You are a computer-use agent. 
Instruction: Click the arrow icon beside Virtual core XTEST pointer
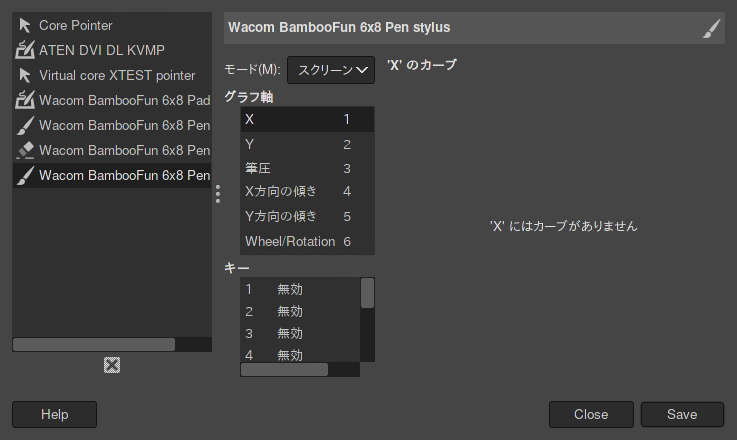(25, 75)
